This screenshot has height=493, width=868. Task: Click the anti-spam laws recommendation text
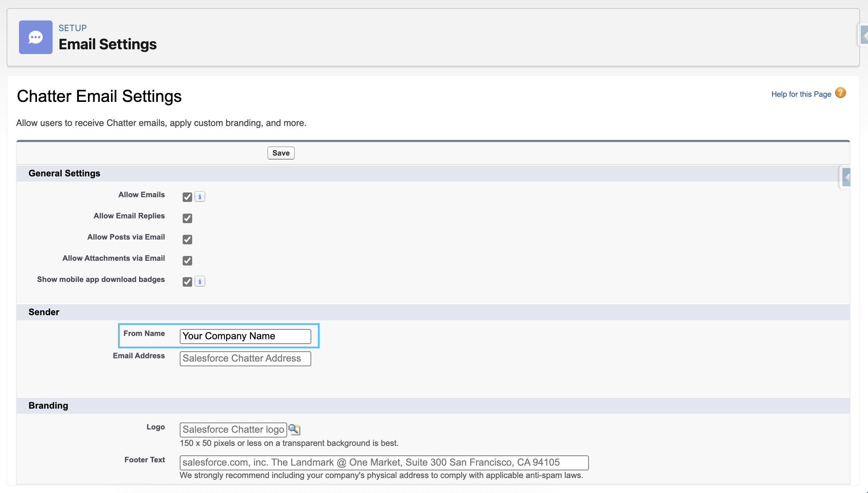pyautogui.click(x=381, y=475)
